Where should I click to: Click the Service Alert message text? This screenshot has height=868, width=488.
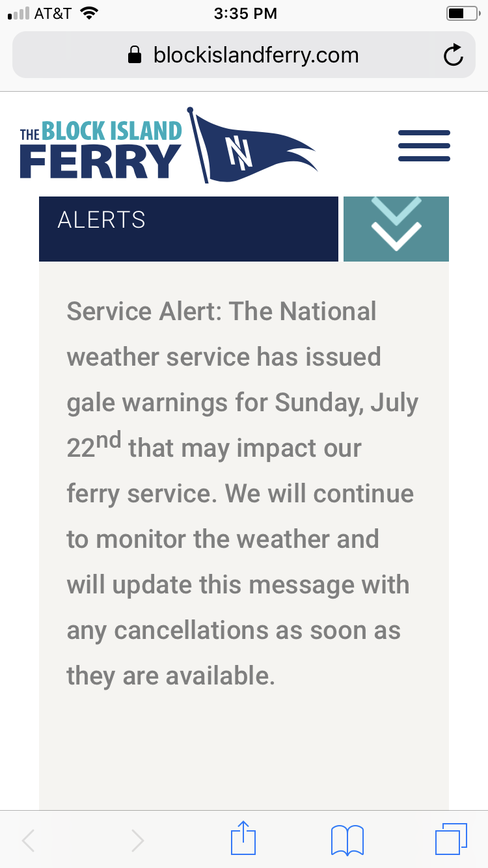point(241,493)
